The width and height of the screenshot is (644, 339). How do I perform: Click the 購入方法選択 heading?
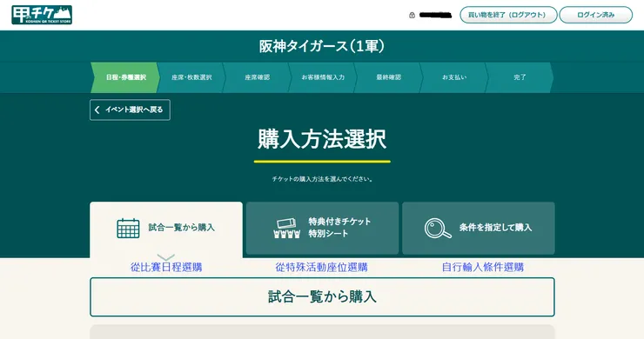322,139
